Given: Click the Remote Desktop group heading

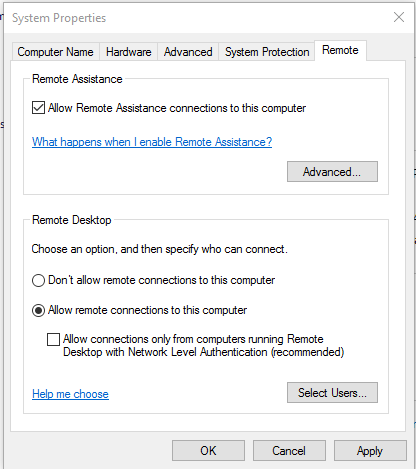Looking at the screenshot, I should [x=72, y=220].
